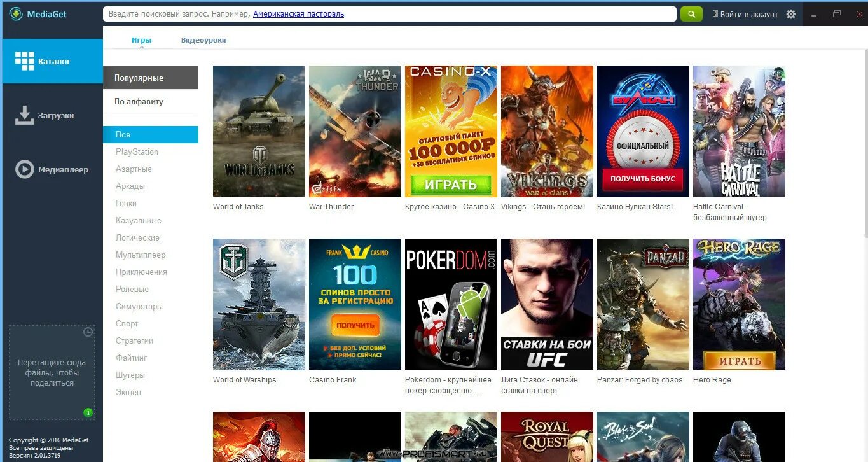
Task: Select the По алфавиту sorting option
Action: [x=151, y=101]
